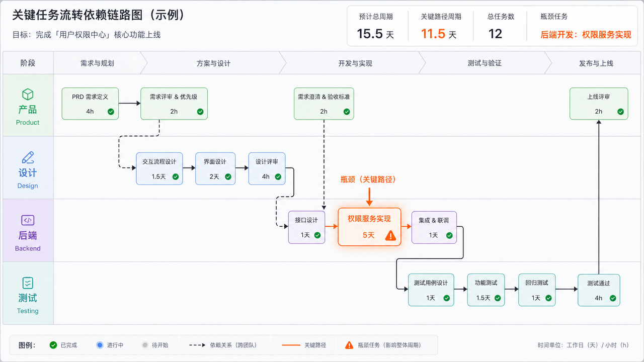Click green check on 接口设计
The image size is (644, 362).
click(317, 235)
